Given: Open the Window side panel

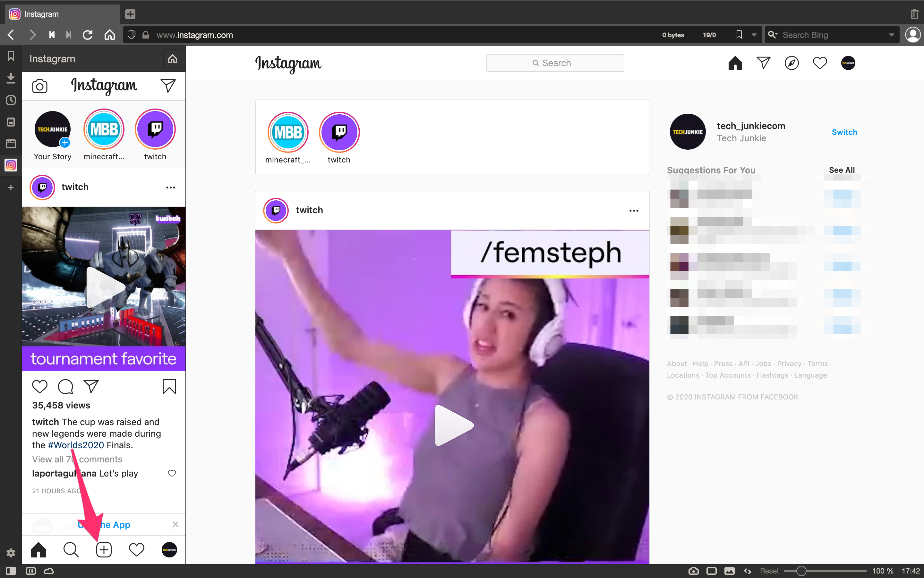Looking at the screenshot, I should (11, 144).
